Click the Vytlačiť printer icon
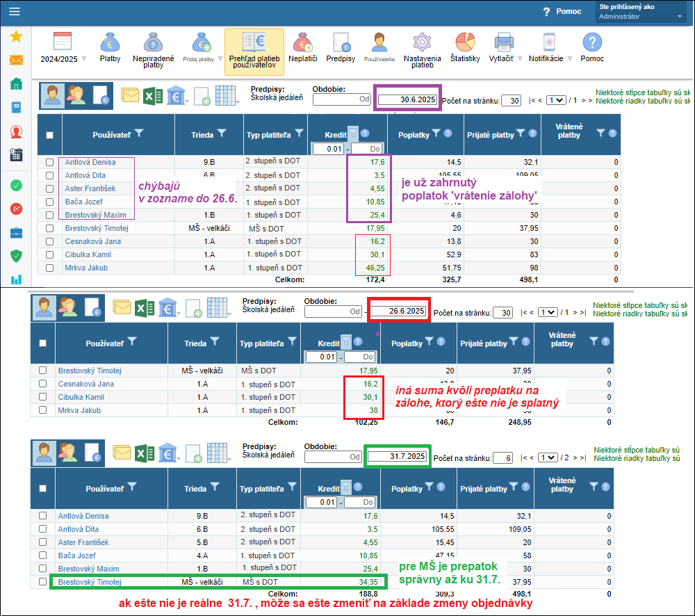The height and width of the screenshot is (616, 695). pyautogui.click(x=503, y=42)
